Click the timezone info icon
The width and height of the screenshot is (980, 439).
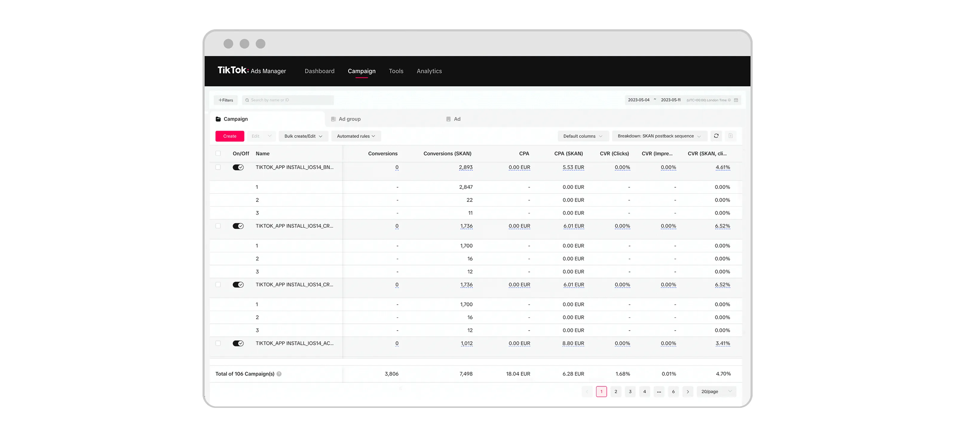coord(729,100)
